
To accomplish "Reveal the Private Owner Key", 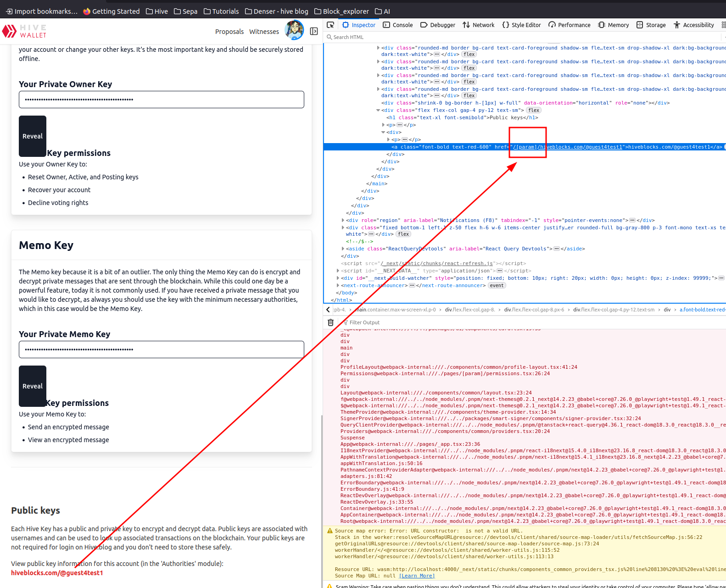I will pos(33,136).
